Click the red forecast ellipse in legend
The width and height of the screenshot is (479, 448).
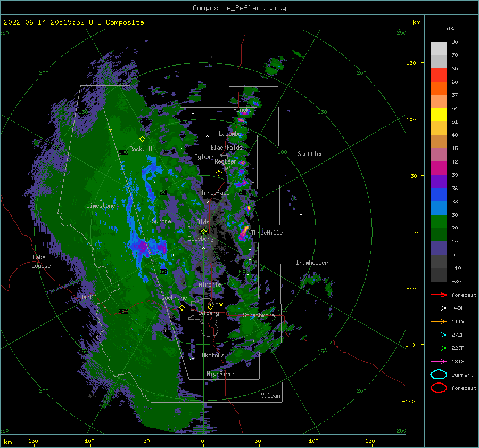439,388
